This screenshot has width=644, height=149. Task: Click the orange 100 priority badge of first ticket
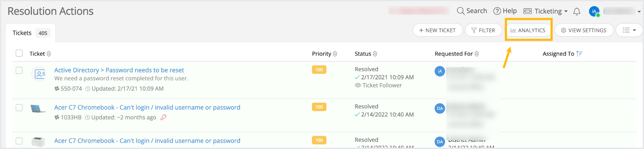(319, 70)
